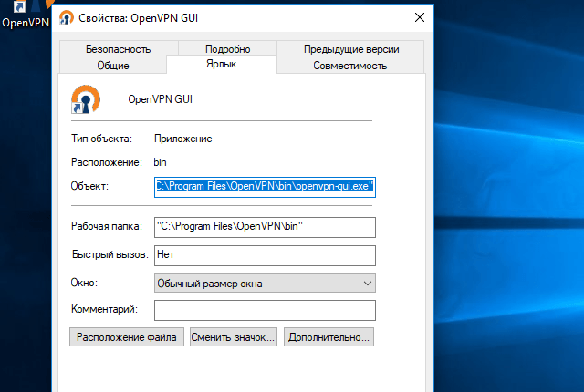Click Сменить значок button
584x392 pixels.
coord(234,337)
